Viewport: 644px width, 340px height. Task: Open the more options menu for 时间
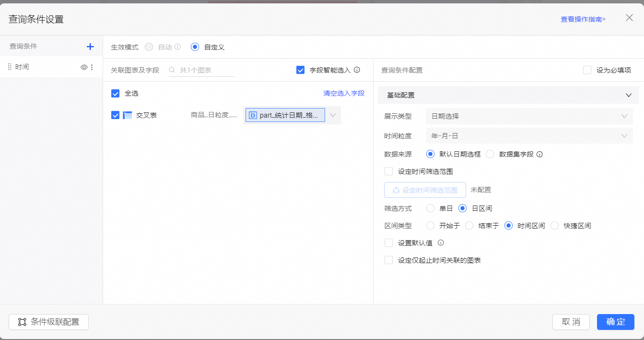point(92,67)
